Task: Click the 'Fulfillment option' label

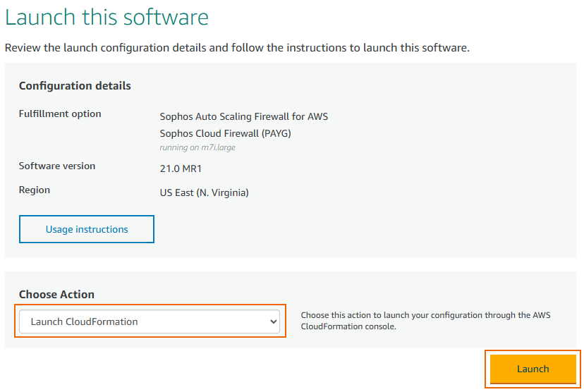Action: click(x=60, y=114)
